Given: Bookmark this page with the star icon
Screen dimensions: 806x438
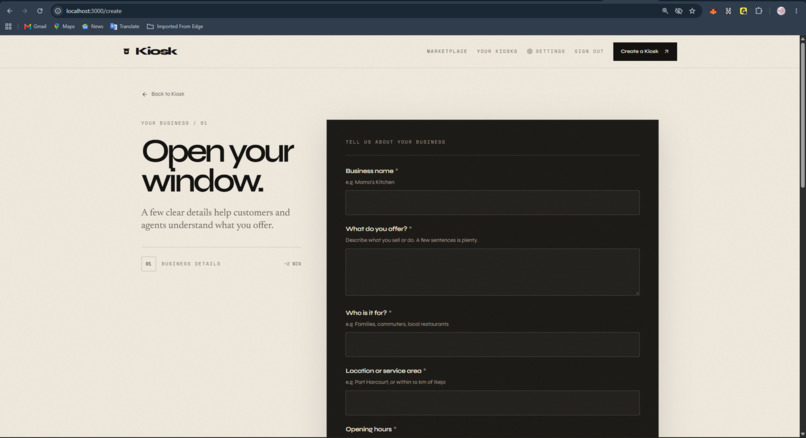Looking at the screenshot, I should click(692, 11).
